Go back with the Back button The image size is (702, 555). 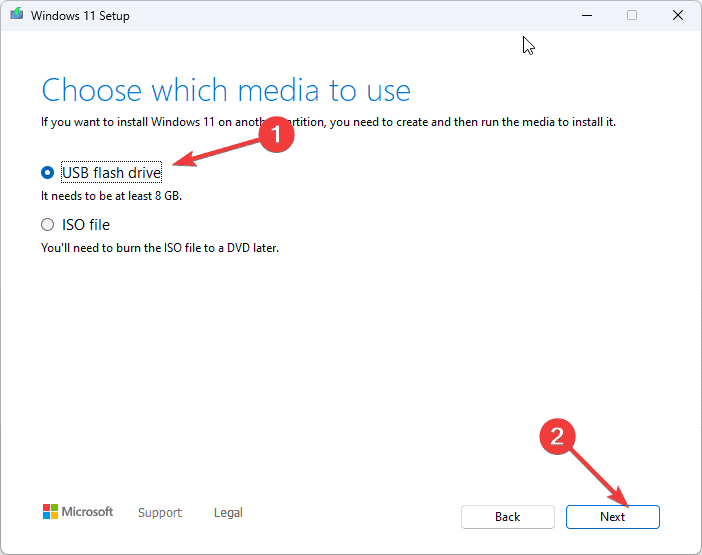tap(508, 517)
